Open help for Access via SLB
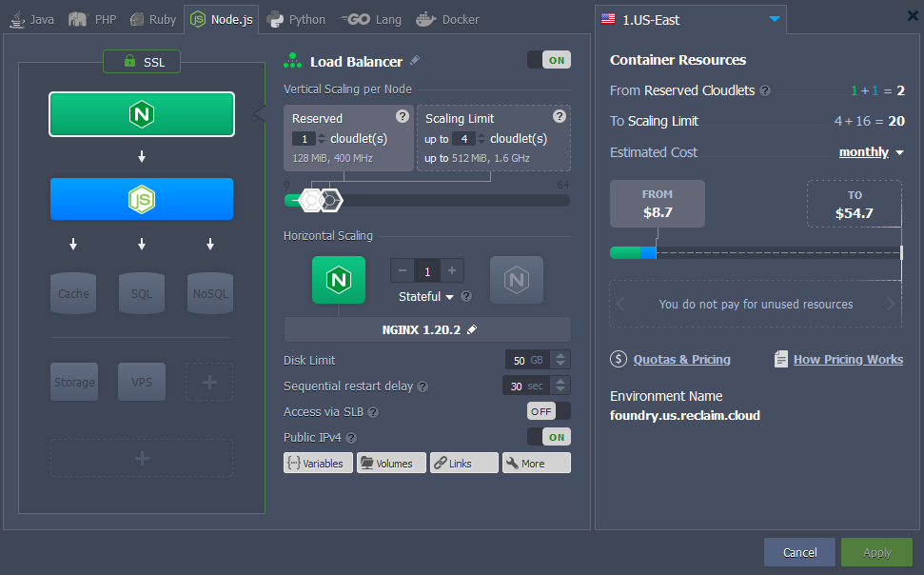The height and width of the screenshot is (575, 924). point(373,412)
